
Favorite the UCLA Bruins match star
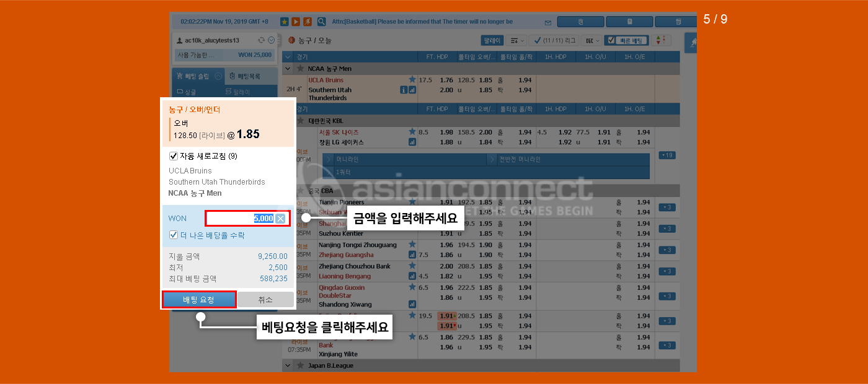click(x=412, y=80)
